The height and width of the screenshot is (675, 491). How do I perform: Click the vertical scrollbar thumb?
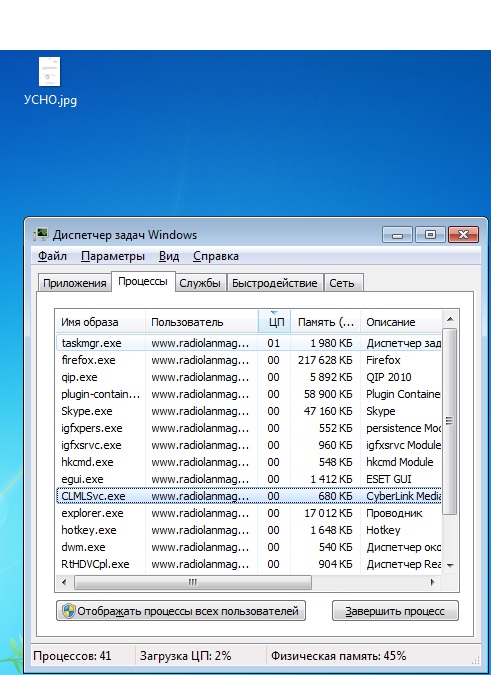(x=450, y=421)
